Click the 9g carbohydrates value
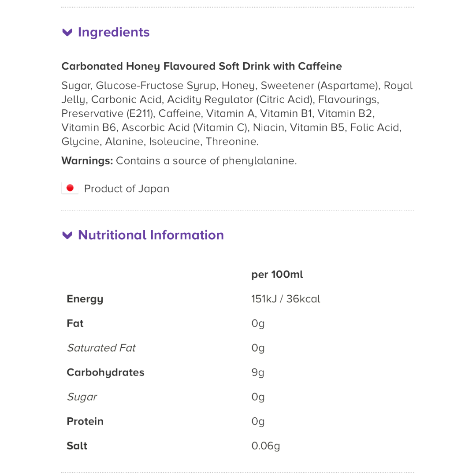Viewport: 476px width, 476px height. pos(258,372)
